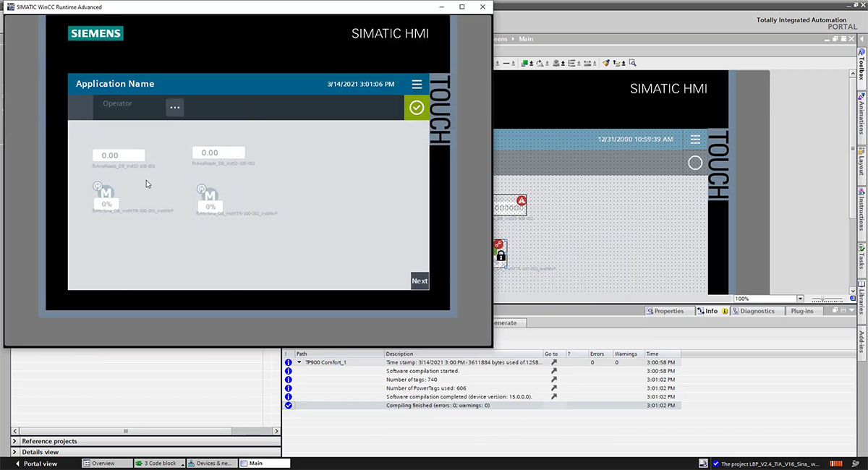The image size is (868, 470).
Task: Click the Align objects toolbar icon
Action: [x=556, y=63]
